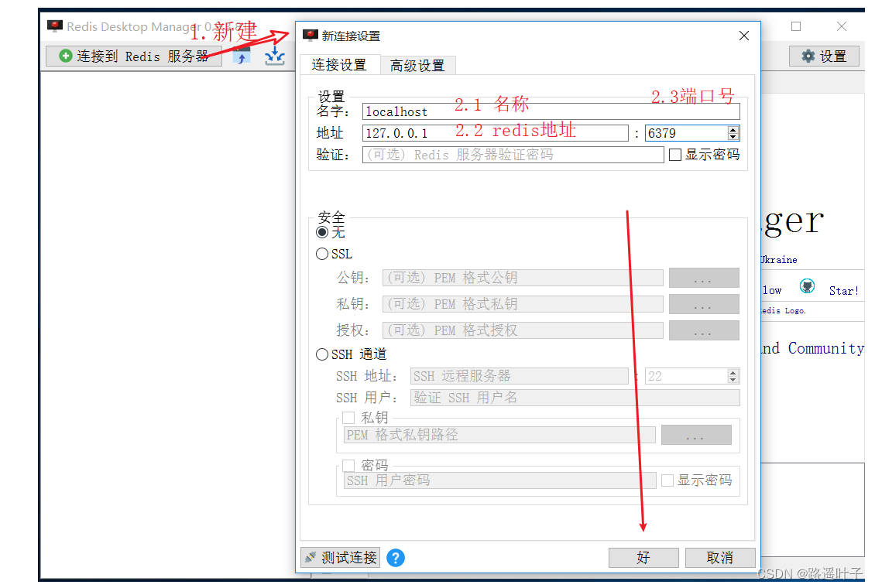
Task: Decrease the Redis port with the down stepper
Action: [x=733, y=137]
